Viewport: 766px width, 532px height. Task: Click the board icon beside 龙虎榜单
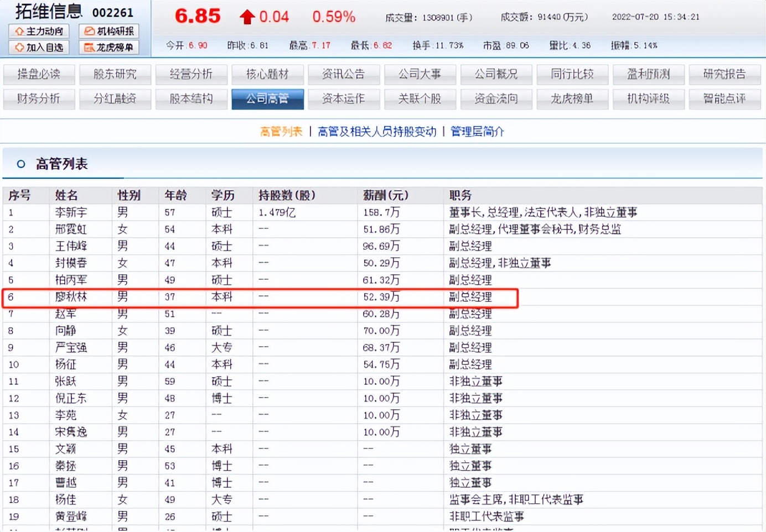click(90, 47)
